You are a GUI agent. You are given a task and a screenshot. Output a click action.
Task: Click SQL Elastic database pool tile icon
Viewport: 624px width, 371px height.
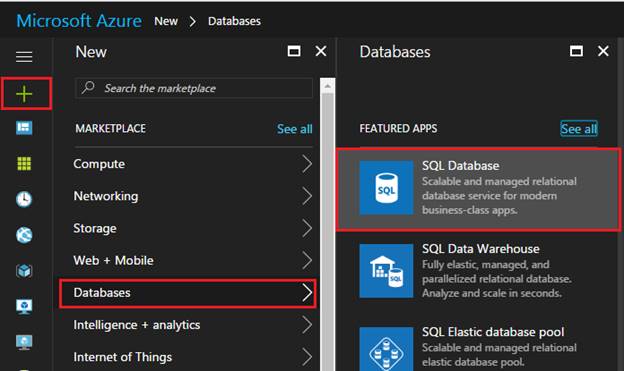(x=386, y=349)
